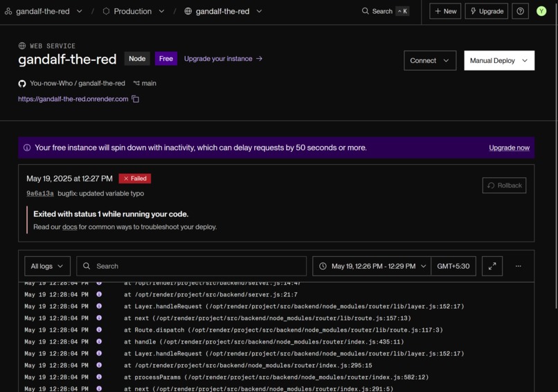
Task: Click the Upgrade button in top bar
Action: pos(487,11)
